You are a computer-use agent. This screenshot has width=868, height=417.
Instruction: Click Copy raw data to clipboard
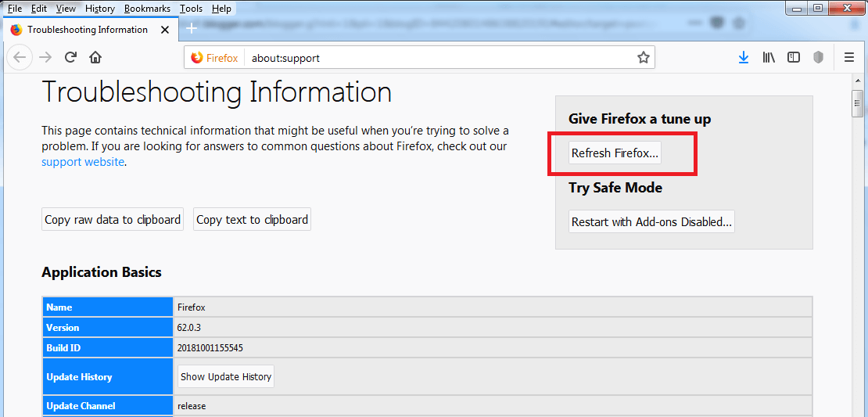coord(113,219)
